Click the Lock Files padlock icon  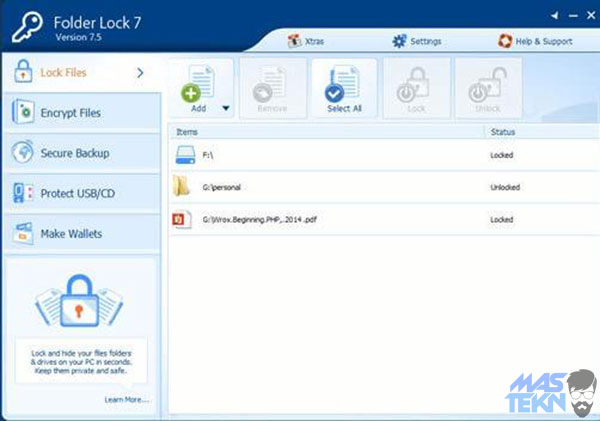coord(23,71)
